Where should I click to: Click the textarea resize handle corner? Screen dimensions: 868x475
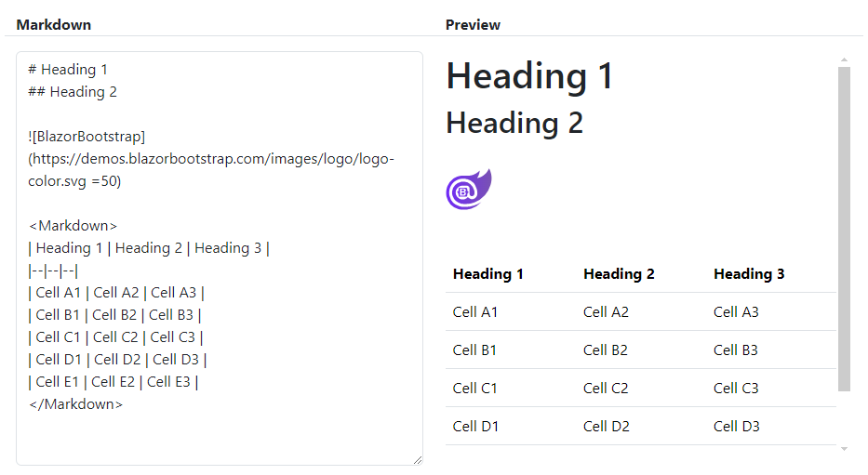[x=417, y=459]
